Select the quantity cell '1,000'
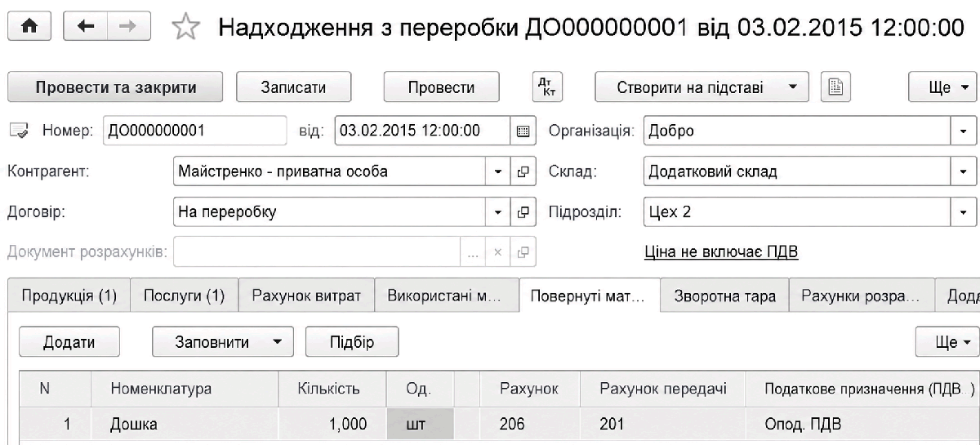This screenshot has height=445, width=980. coord(331,425)
